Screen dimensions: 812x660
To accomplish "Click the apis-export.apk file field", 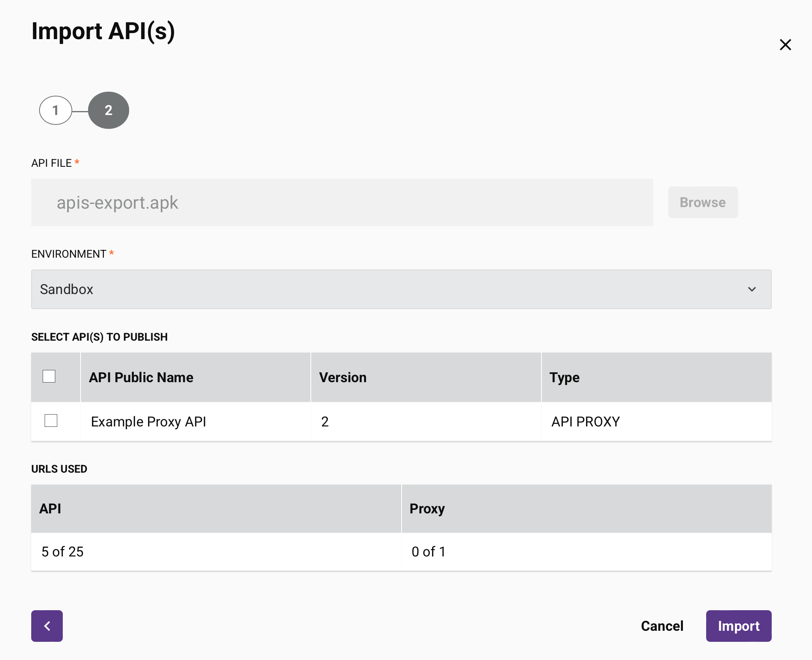I will (342, 202).
